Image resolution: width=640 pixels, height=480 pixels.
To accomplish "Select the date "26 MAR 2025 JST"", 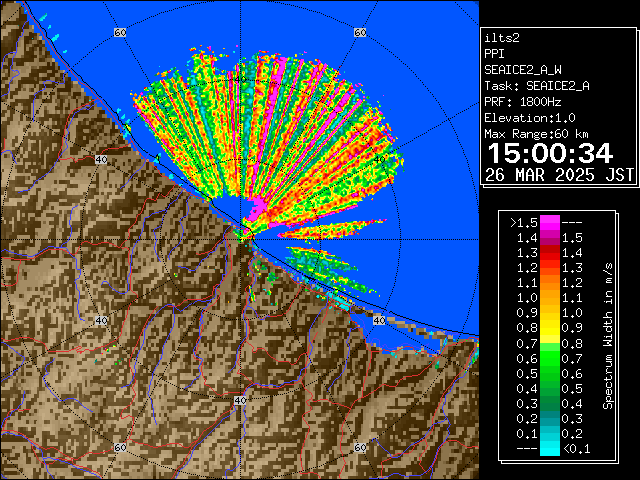I will tap(559, 175).
